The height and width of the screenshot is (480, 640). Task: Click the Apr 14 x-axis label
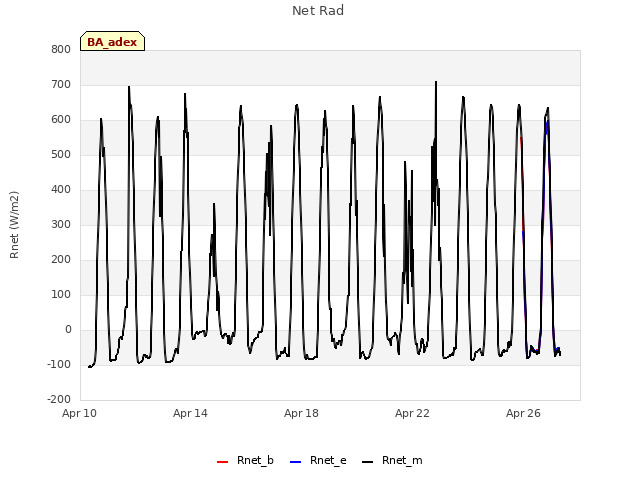point(190,413)
